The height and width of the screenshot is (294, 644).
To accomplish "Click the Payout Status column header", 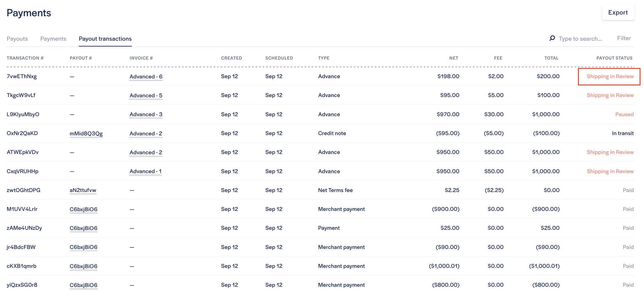I will (614, 58).
